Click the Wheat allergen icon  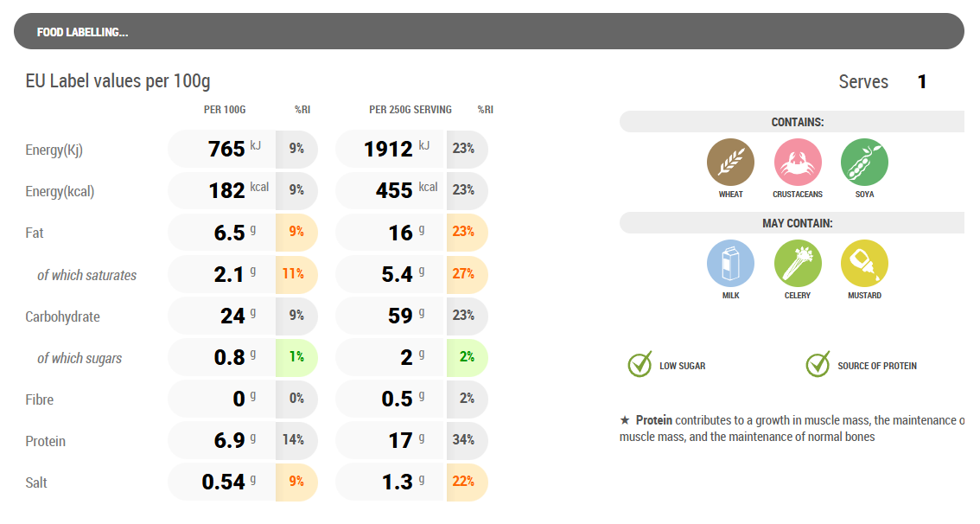click(730, 163)
